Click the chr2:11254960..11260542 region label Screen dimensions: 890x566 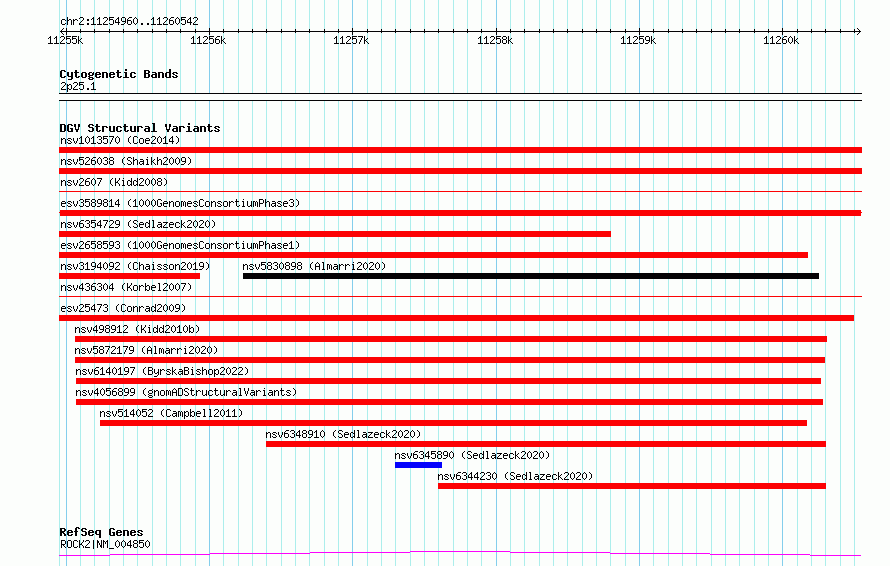click(129, 21)
